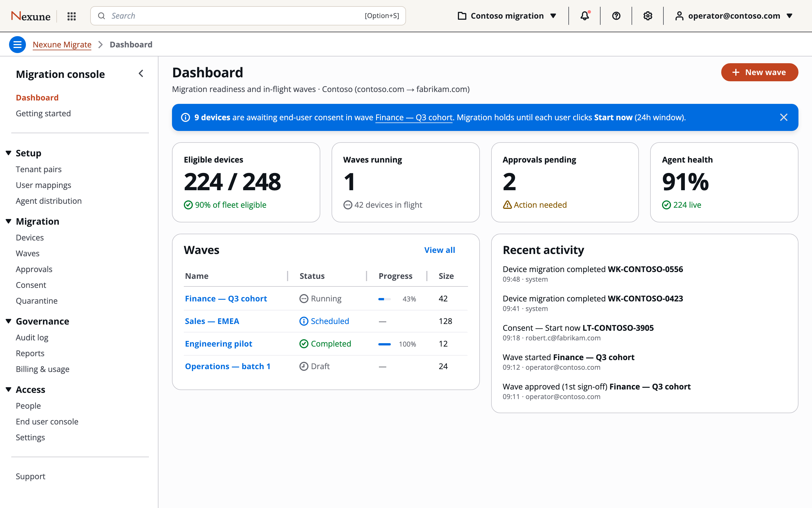812x508 pixels.
Task: Click WK-CONTOSO-0556 activity entry
Action: [593, 273]
